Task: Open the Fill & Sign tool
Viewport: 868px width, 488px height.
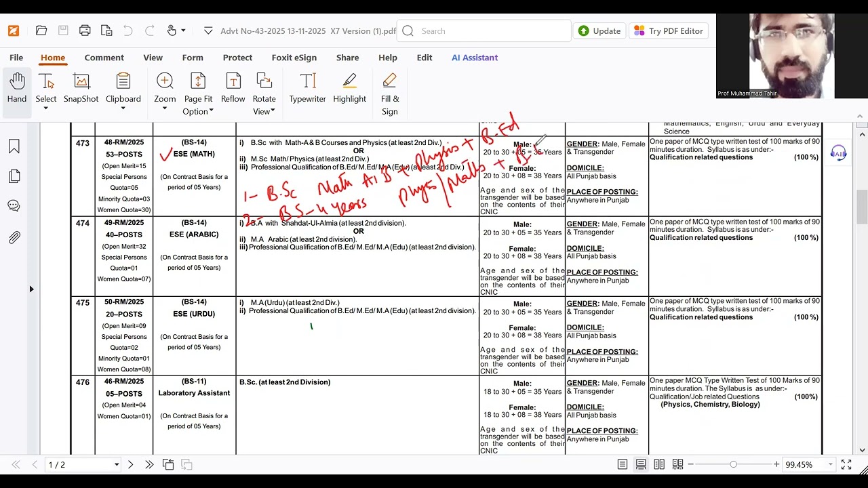Action: (390, 94)
